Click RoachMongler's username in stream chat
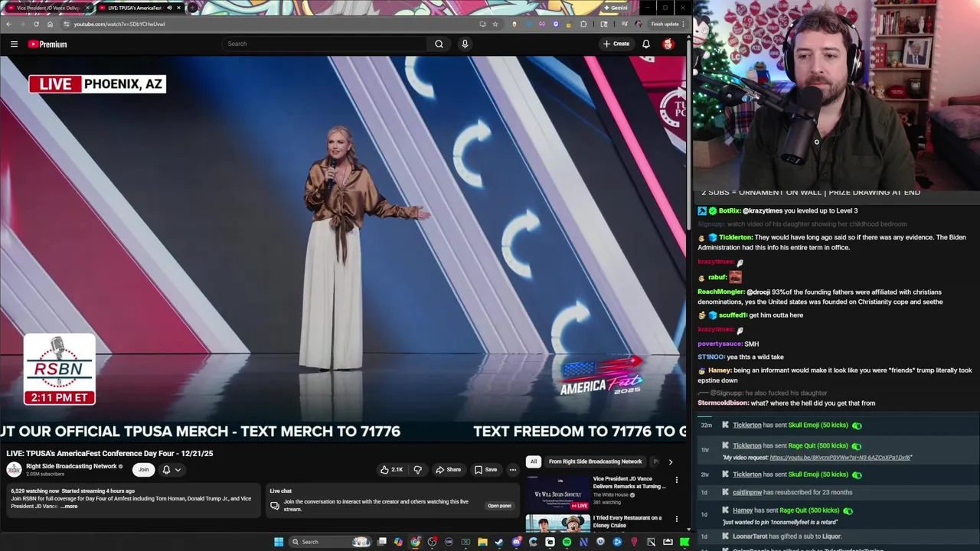Image resolution: width=980 pixels, height=551 pixels. (721, 292)
